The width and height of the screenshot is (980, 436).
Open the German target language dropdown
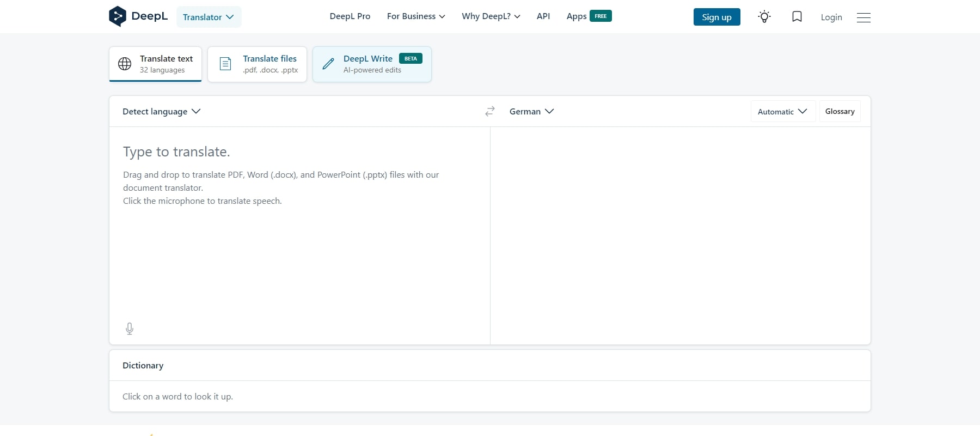click(531, 111)
